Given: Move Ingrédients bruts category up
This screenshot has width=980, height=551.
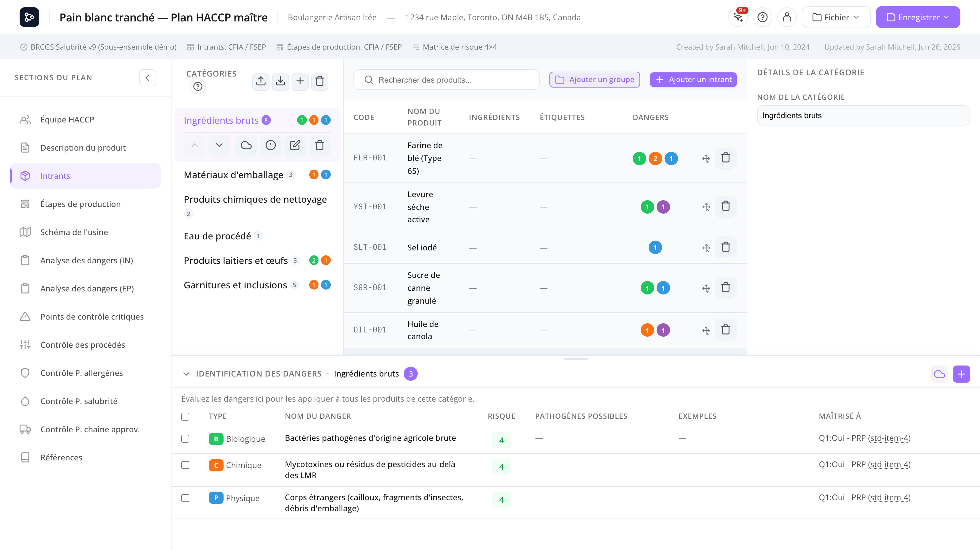Looking at the screenshot, I should point(195,145).
